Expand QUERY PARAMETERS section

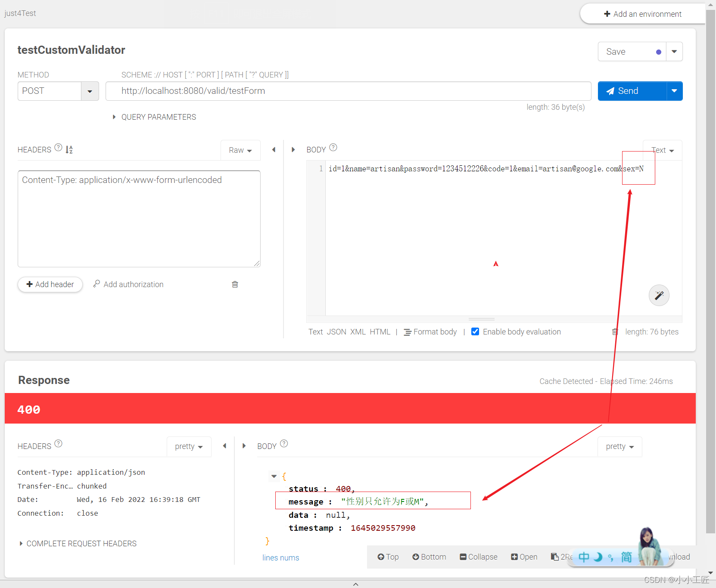[154, 117]
